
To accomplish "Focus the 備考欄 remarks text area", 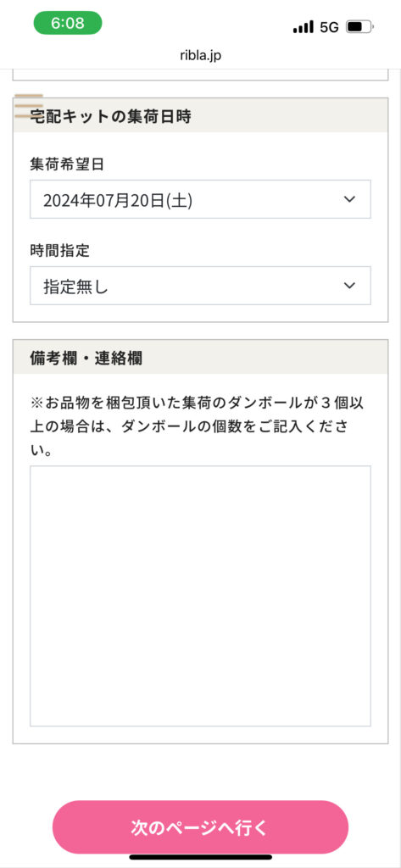I will pos(200,596).
